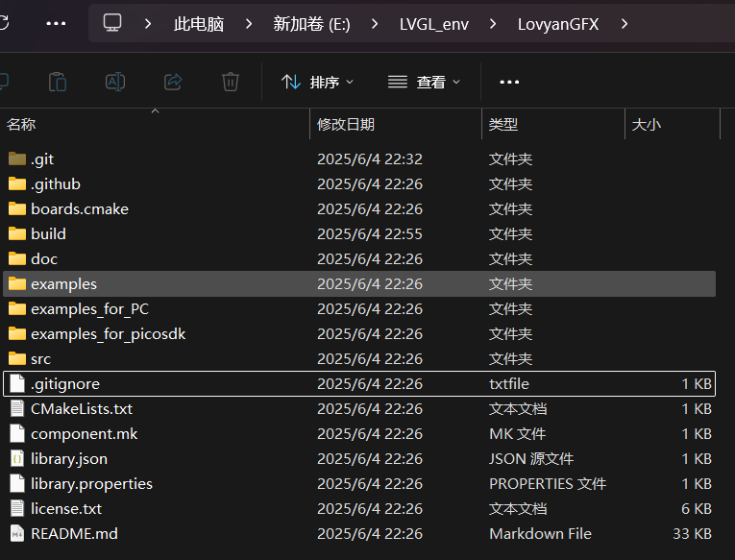Click the src folder icon
Viewport: 735px width, 560px height.
coord(17,358)
